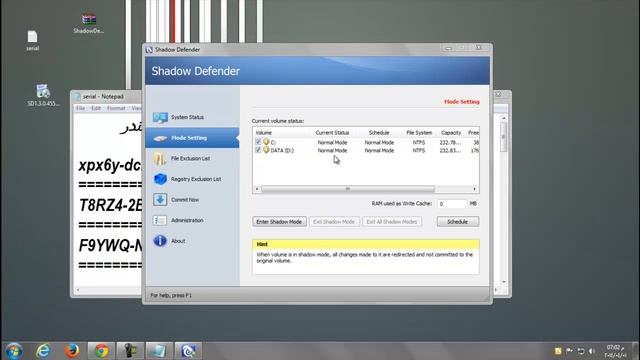Viewport: 640px width, 360px height.
Task: Click F9YWQ-N serial line in Notepad
Action: point(110,246)
